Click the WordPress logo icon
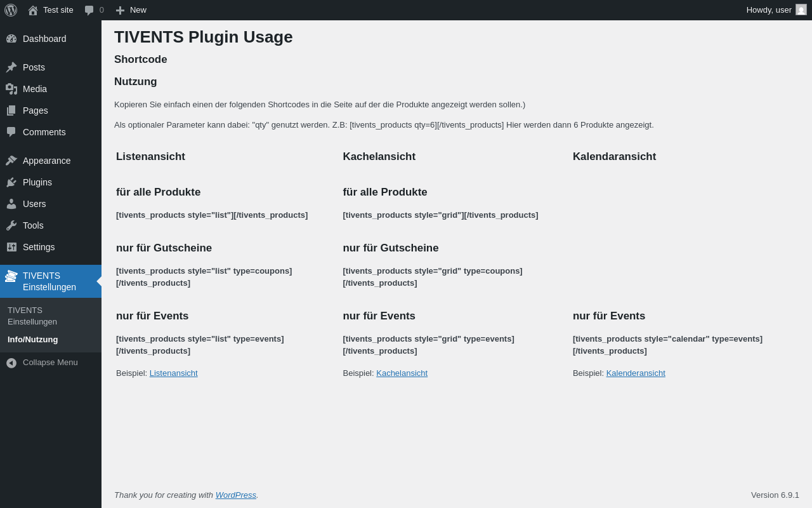 [x=11, y=10]
